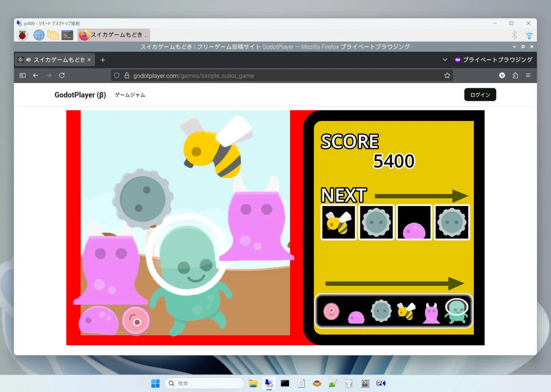Select the last gear tile in NEXT queue
The width and height of the screenshot is (551, 392).
452,222
